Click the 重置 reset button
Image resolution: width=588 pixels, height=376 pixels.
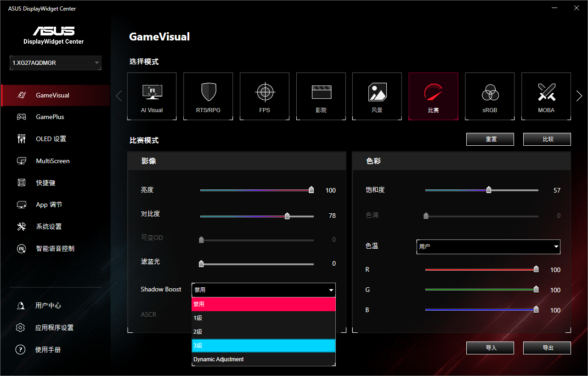(490, 139)
